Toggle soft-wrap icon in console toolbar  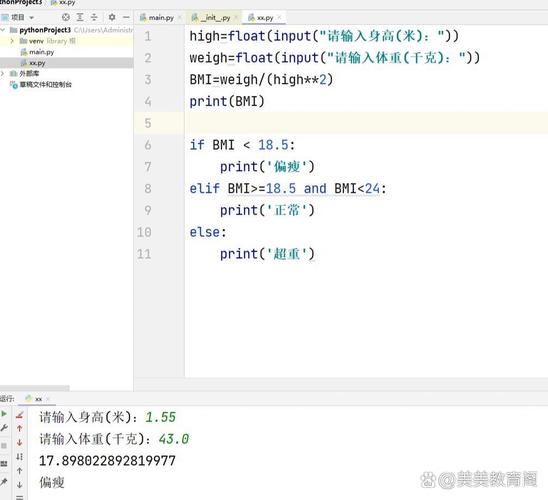pyautogui.click(x=20, y=457)
